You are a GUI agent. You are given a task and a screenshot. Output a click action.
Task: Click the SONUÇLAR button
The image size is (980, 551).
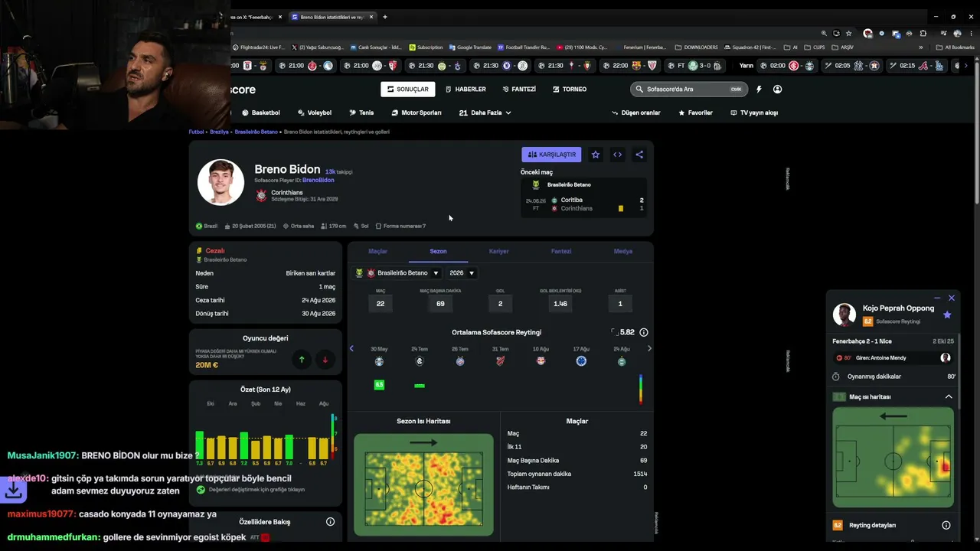(407, 90)
